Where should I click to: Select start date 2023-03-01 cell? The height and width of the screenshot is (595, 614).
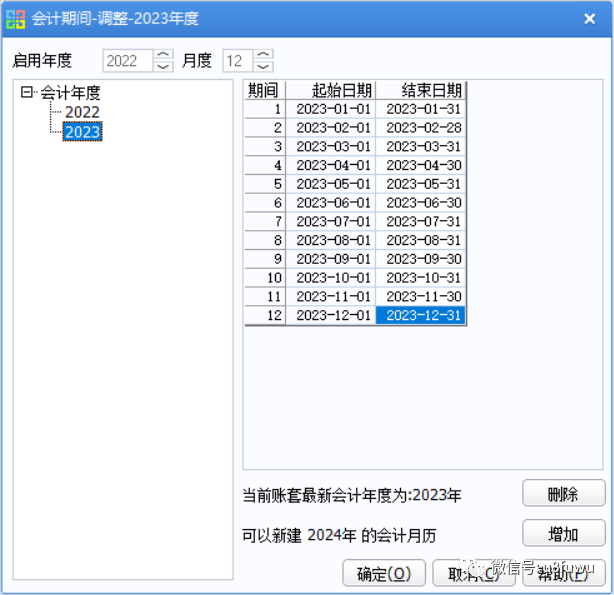tap(331, 146)
